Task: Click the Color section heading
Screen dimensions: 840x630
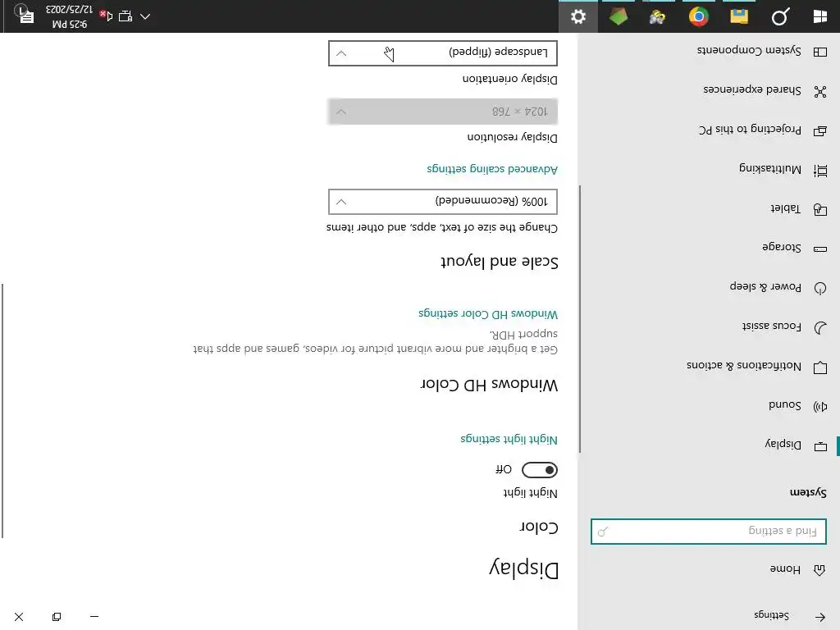Action: [539, 527]
